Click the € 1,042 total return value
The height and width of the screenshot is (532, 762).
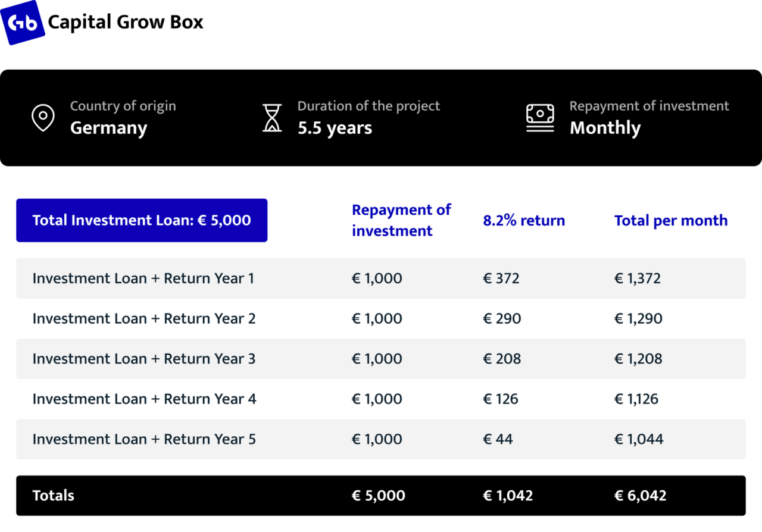(508, 496)
